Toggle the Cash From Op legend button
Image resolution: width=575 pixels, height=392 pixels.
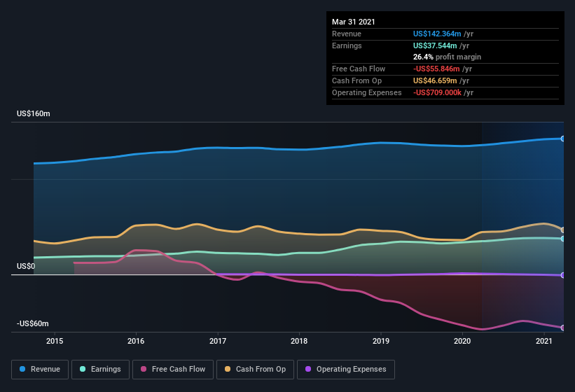[x=255, y=370]
